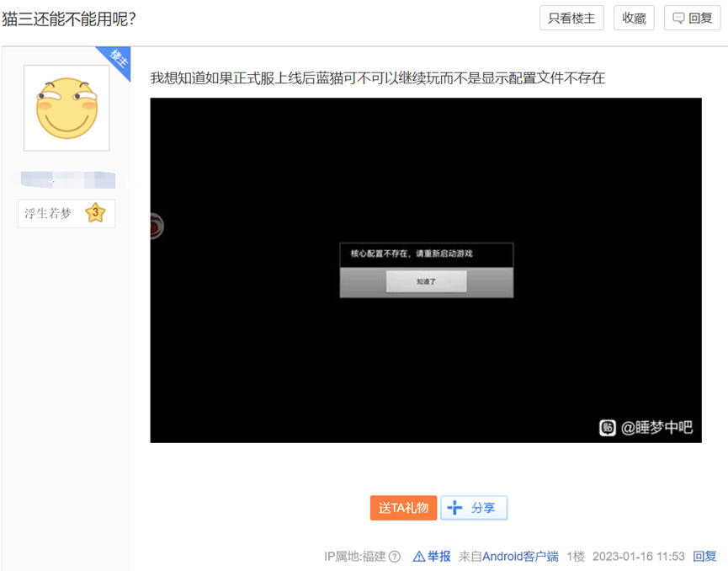728x571 pixels.
Task: Click 知道了 button in the screenshot dialog
Action: click(426, 281)
